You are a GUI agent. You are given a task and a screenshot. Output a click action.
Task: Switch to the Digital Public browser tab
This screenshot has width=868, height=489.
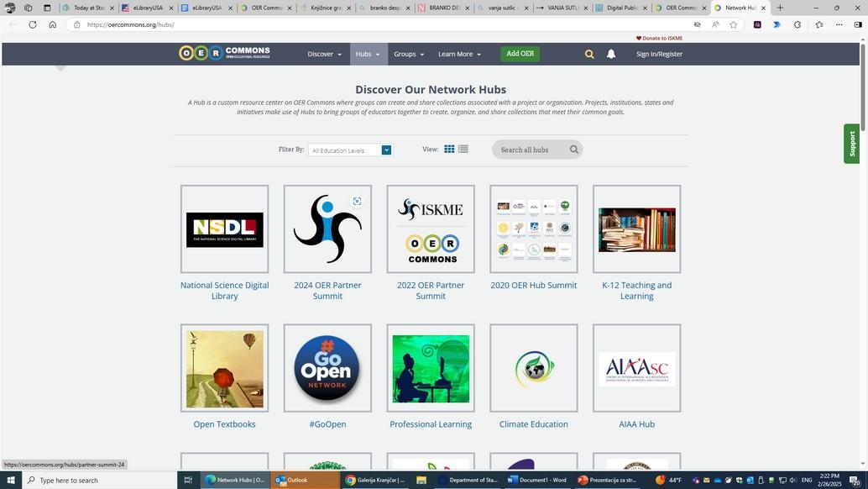click(622, 8)
